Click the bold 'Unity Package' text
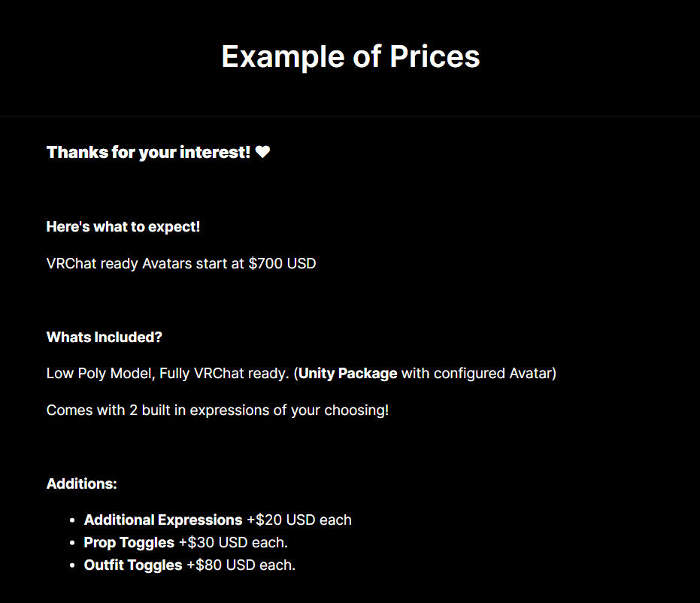The image size is (700, 603). click(348, 373)
